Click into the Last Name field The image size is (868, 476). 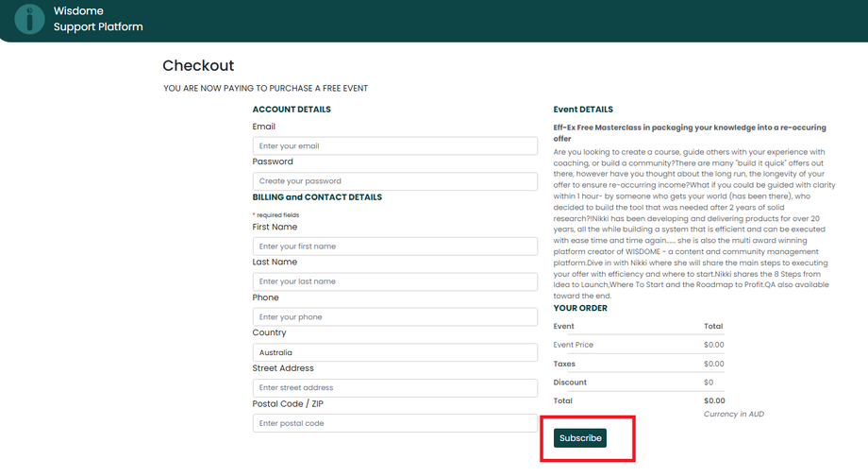[394, 281]
